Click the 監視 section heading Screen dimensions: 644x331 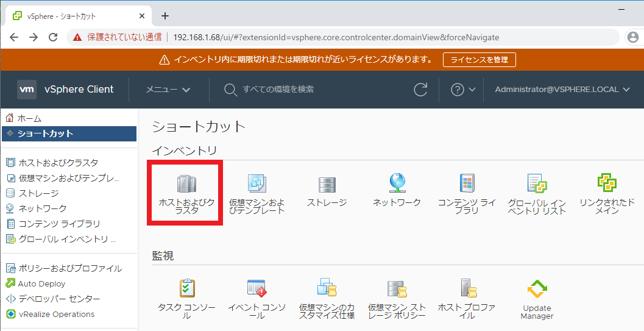point(163,255)
